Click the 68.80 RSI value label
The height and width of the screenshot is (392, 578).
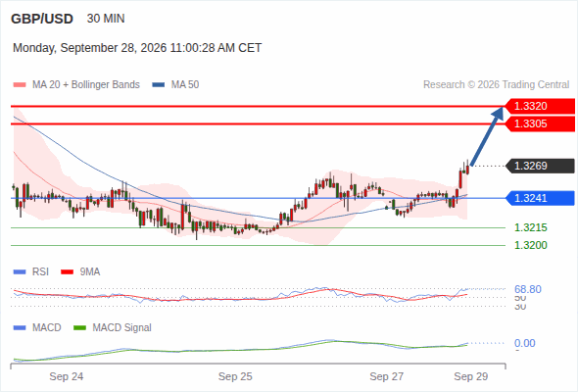pos(528,289)
